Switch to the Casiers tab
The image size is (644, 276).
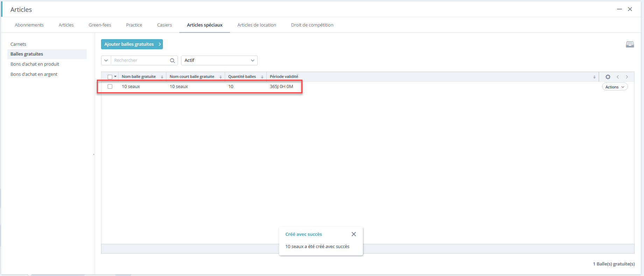point(165,25)
